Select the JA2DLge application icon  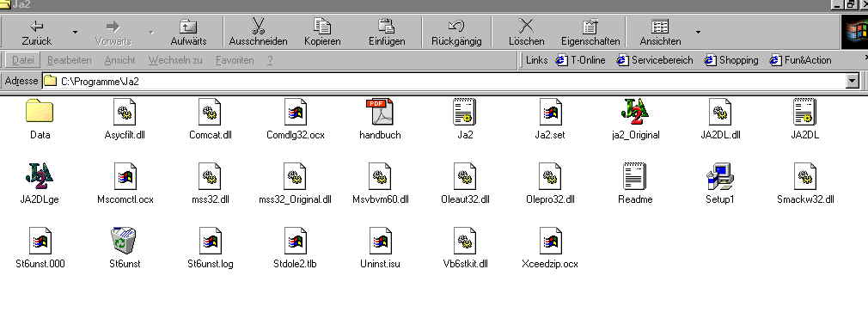(x=40, y=183)
